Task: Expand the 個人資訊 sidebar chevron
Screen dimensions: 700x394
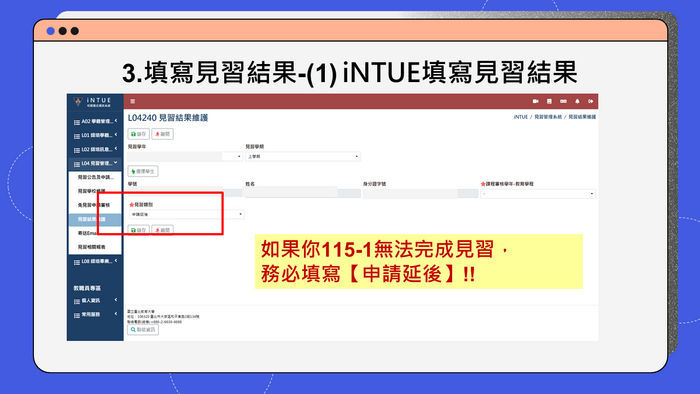Action: point(116,300)
